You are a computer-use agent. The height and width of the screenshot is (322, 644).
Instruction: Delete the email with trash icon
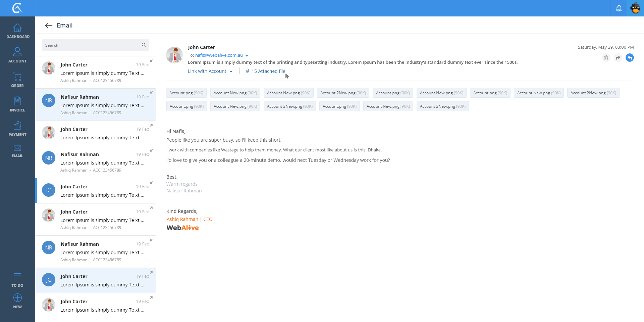coord(606,58)
